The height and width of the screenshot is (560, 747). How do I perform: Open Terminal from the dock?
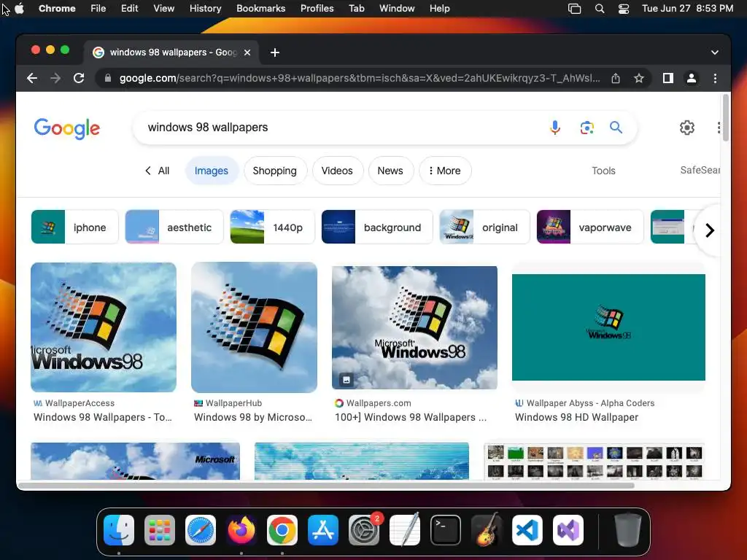(x=446, y=530)
